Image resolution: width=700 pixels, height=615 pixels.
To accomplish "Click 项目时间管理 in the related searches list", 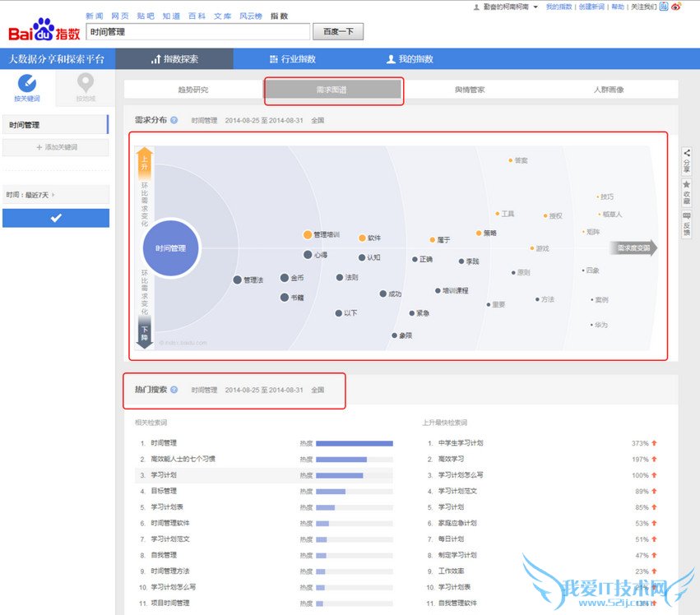I will tap(170, 603).
